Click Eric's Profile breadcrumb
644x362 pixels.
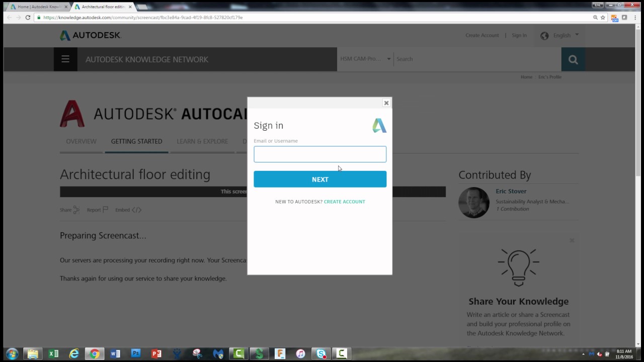(550, 77)
